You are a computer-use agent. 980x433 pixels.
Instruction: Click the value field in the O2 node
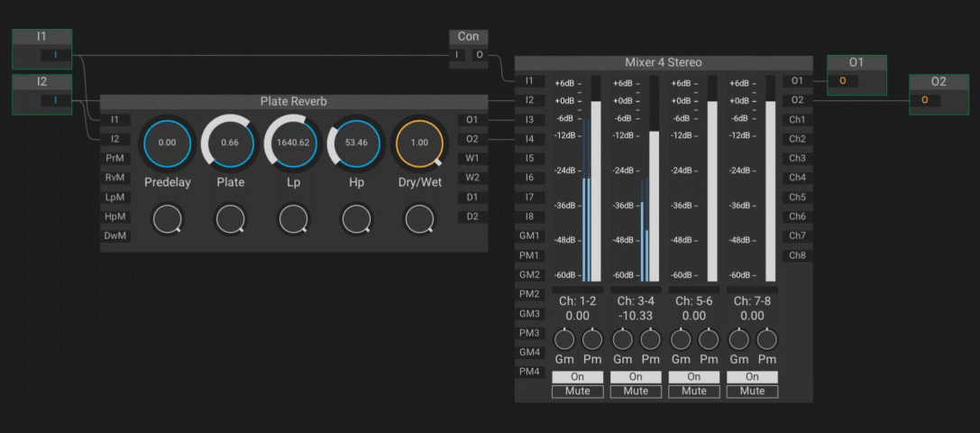pyautogui.click(x=925, y=100)
